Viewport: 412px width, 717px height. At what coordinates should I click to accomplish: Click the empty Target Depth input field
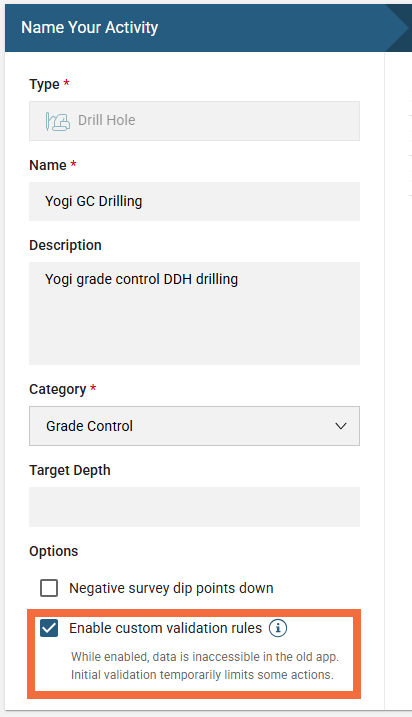click(194, 507)
